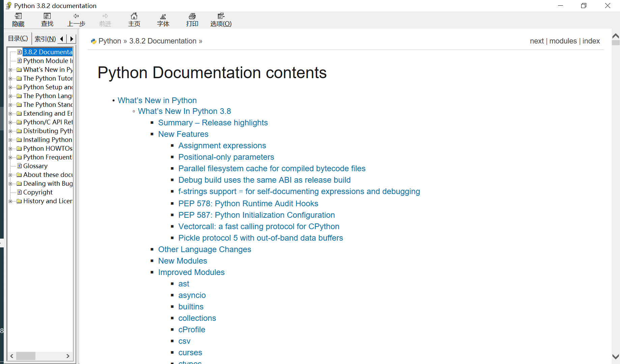Screen dimensions: 620x364
Task: Click the help window title bar icon
Action: (x=8, y=6)
